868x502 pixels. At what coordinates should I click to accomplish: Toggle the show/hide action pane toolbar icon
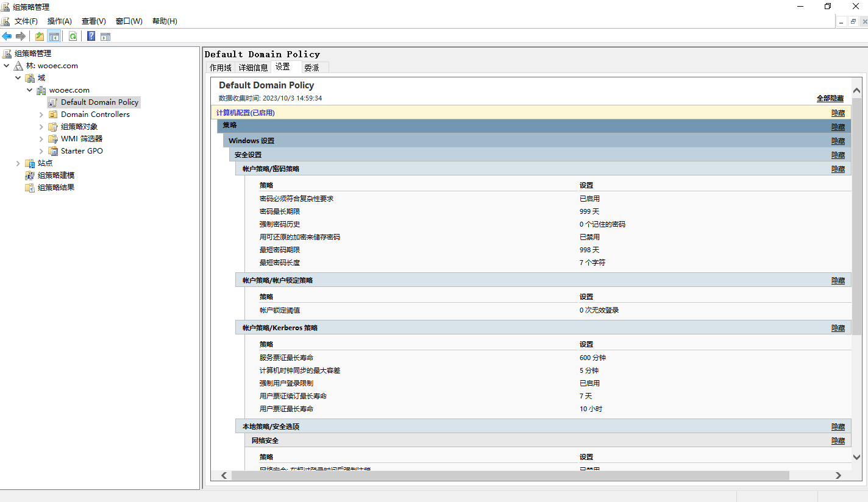tap(105, 36)
